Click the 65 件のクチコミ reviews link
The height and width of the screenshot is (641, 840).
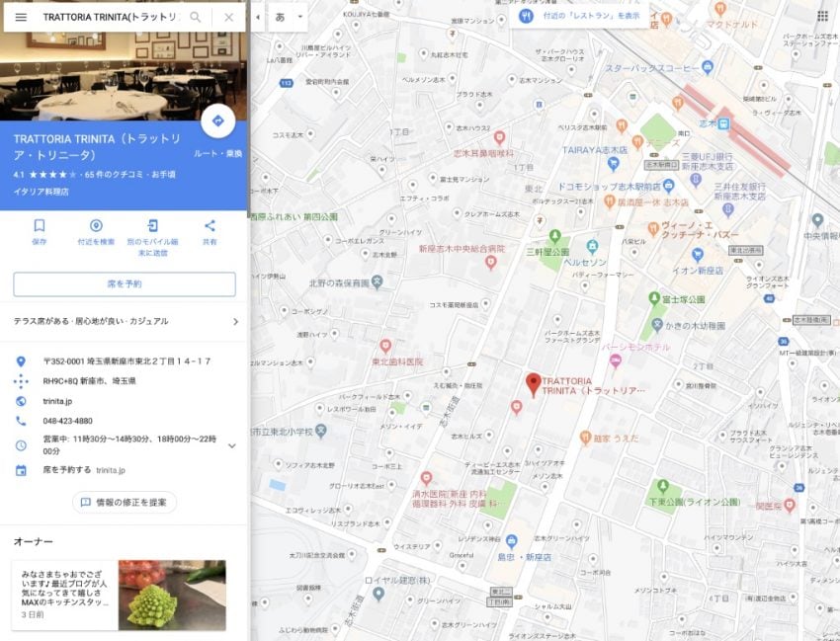coord(113,175)
